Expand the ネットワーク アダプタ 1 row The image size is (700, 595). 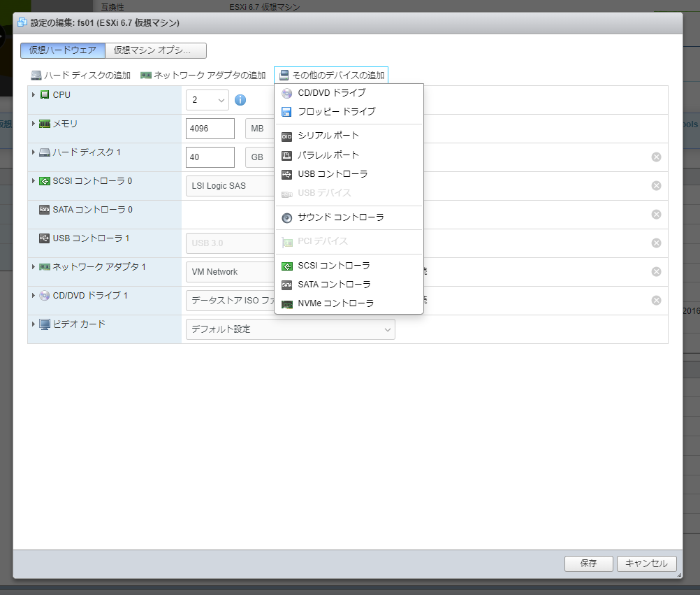[33, 266]
